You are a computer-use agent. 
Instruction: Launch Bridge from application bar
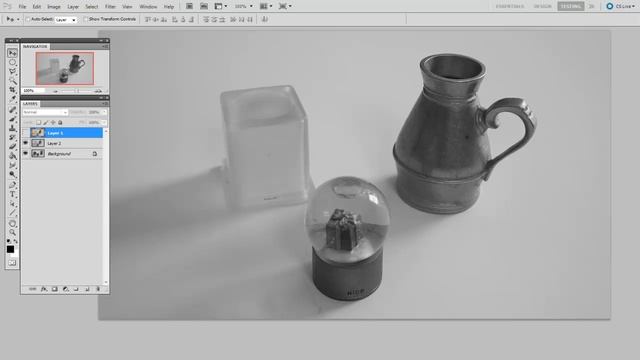pos(189,6)
